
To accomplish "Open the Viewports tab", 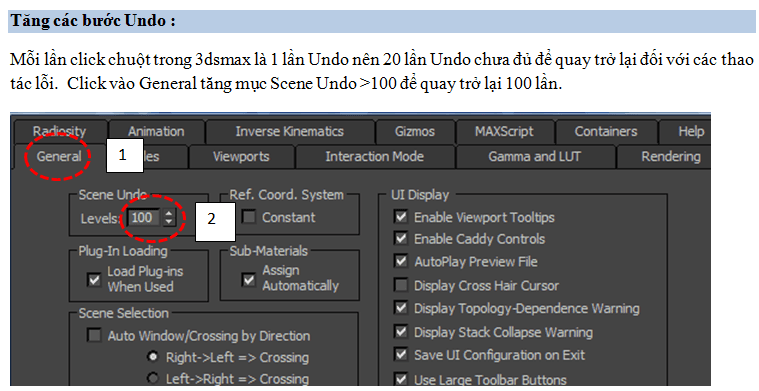I will tap(241, 156).
